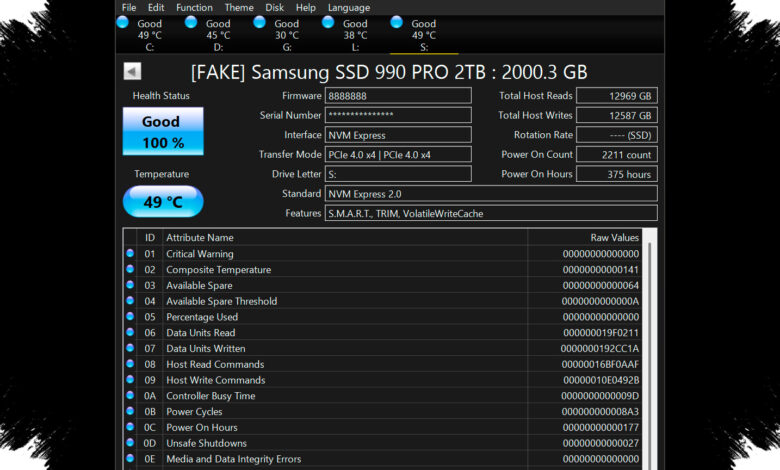This screenshot has height=470, width=780.
Task: Select the Unsafe Shutdowns attribute name
Action: 206,443
